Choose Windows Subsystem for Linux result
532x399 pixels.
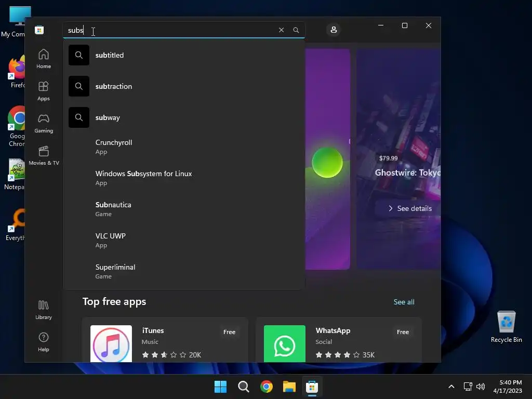tap(184, 178)
